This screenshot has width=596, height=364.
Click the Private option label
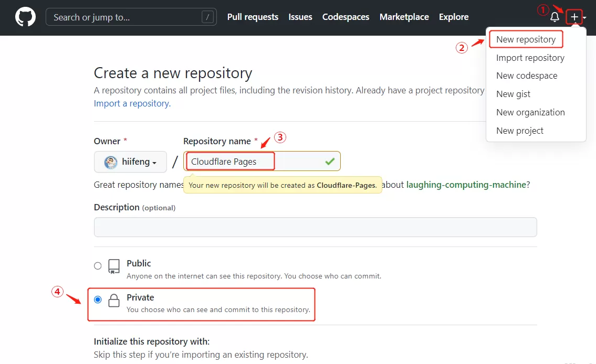(x=140, y=297)
